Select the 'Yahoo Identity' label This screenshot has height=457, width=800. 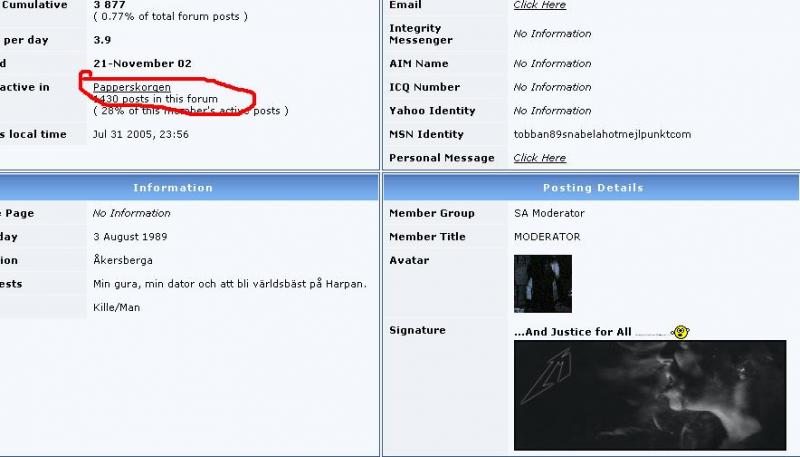(432, 111)
